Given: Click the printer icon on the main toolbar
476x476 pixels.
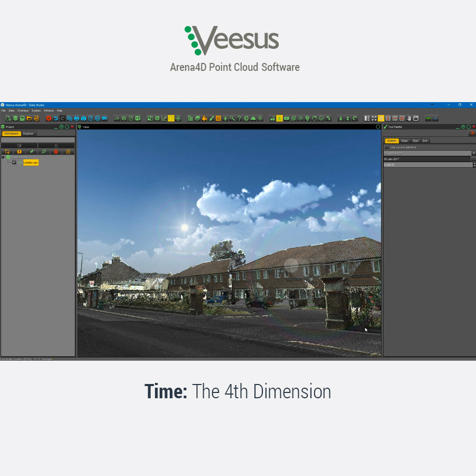Looking at the screenshot, I should [77, 118].
